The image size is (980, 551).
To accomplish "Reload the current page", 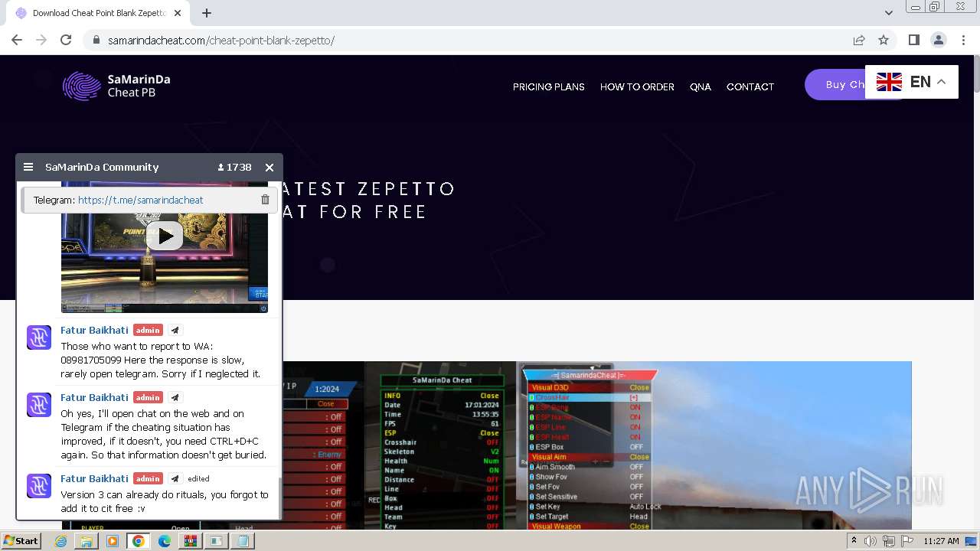I will pos(66,40).
